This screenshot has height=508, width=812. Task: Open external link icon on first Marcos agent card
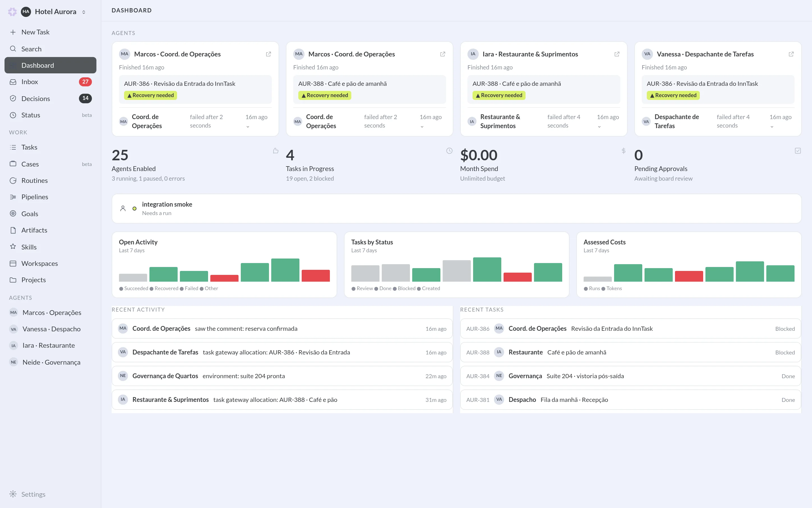tap(268, 54)
